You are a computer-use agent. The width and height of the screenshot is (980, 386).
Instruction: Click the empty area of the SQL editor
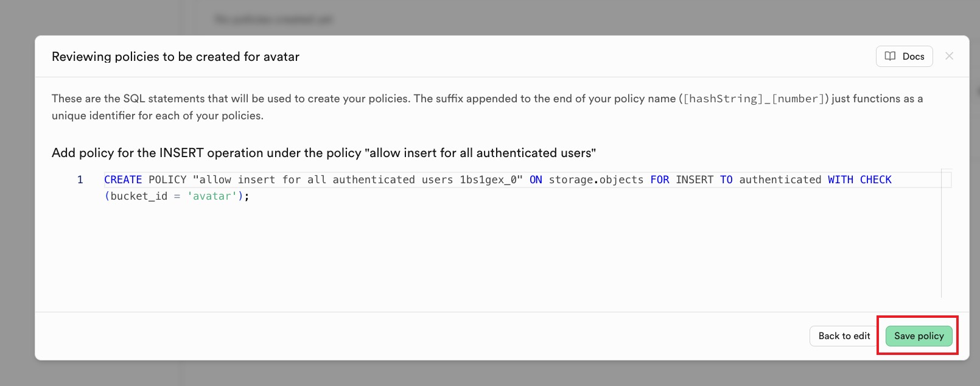click(487, 256)
